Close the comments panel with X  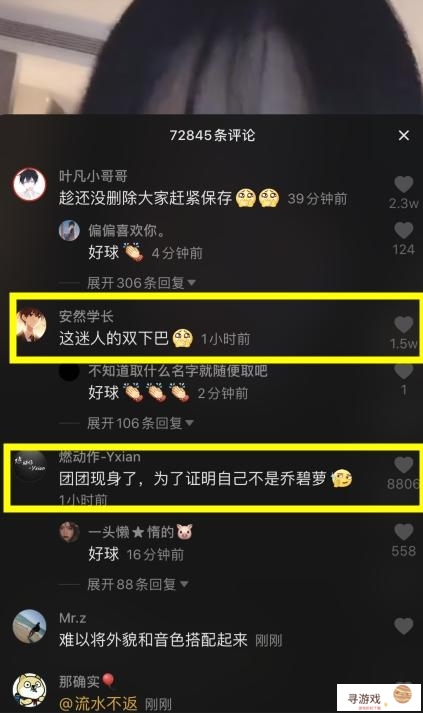[x=403, y=136]
